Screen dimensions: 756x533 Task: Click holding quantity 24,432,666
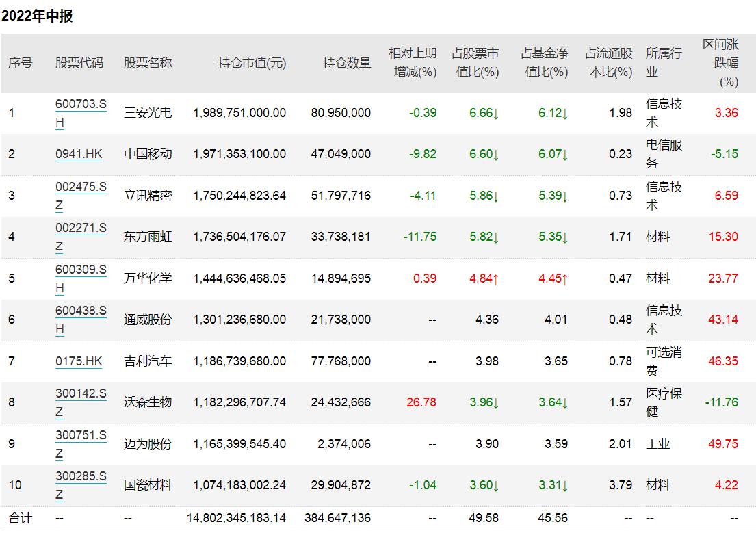click(341, 402)
